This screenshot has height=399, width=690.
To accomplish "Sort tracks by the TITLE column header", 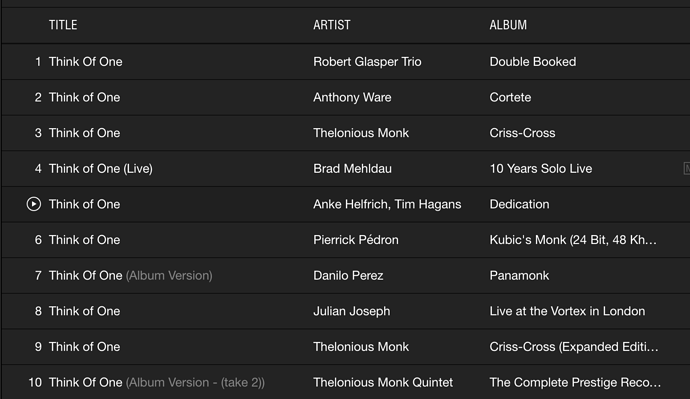I will click(x=63, y=25).
